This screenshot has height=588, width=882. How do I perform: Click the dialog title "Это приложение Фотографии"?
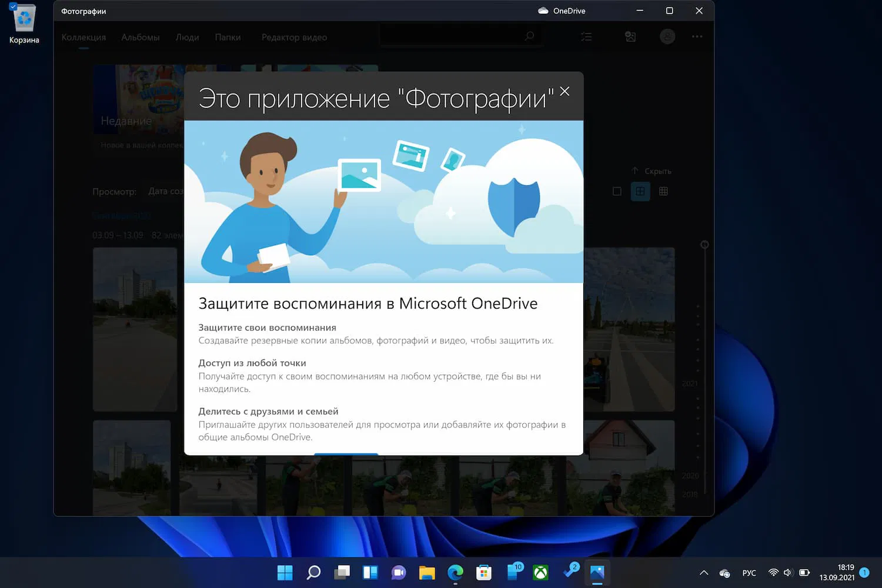point(376,98)
